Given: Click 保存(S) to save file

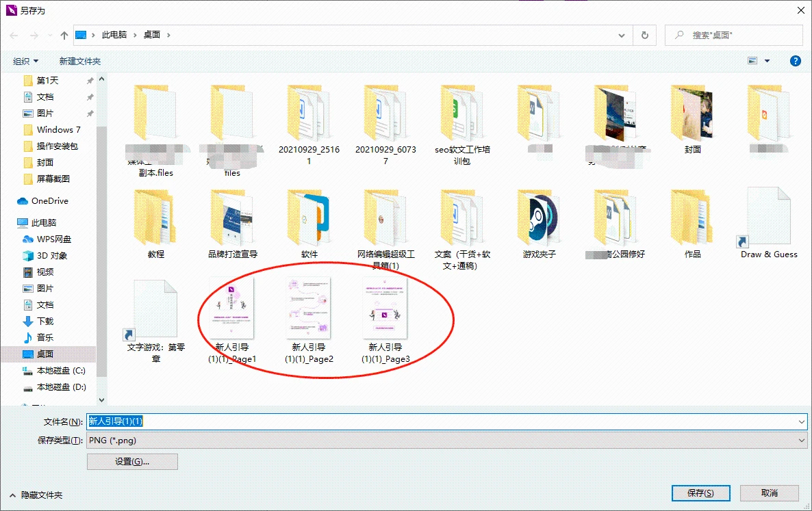Looking at the screenshot, I should tap(700, 493).
